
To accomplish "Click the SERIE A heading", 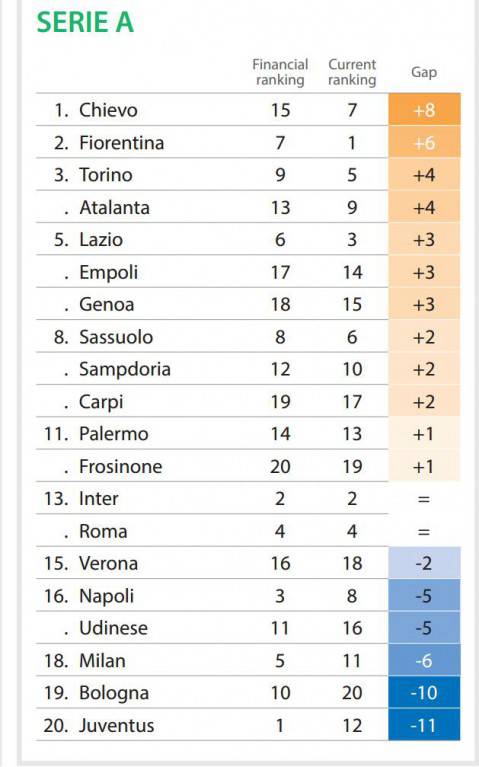I will tap(85, 23).
